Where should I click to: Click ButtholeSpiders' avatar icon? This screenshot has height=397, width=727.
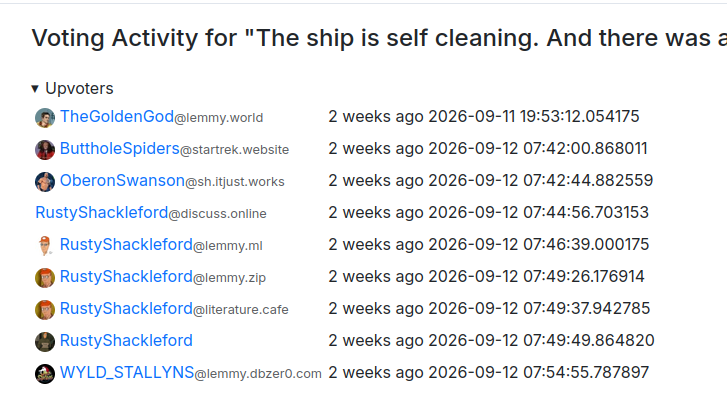(45, 150)
